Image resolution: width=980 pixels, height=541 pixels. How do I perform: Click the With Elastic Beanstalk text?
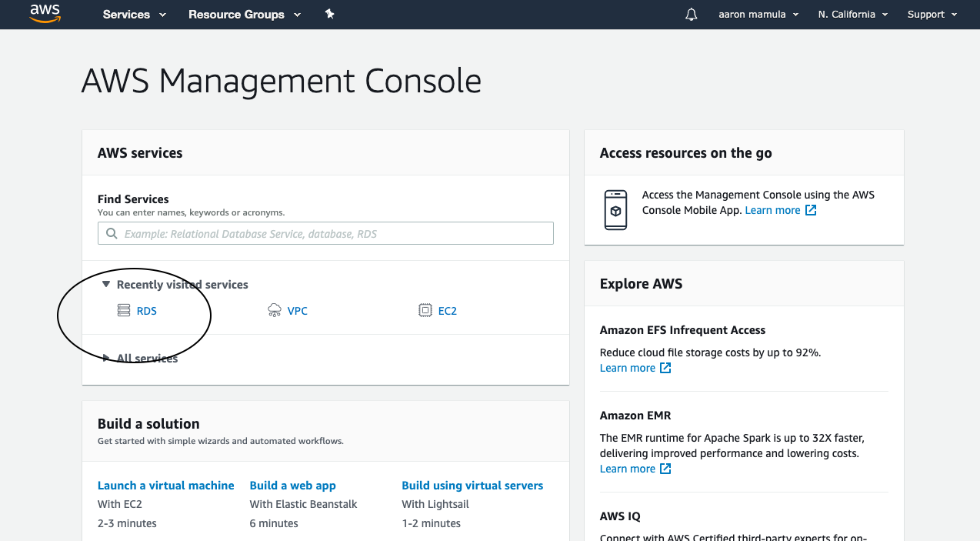[304, 504]
